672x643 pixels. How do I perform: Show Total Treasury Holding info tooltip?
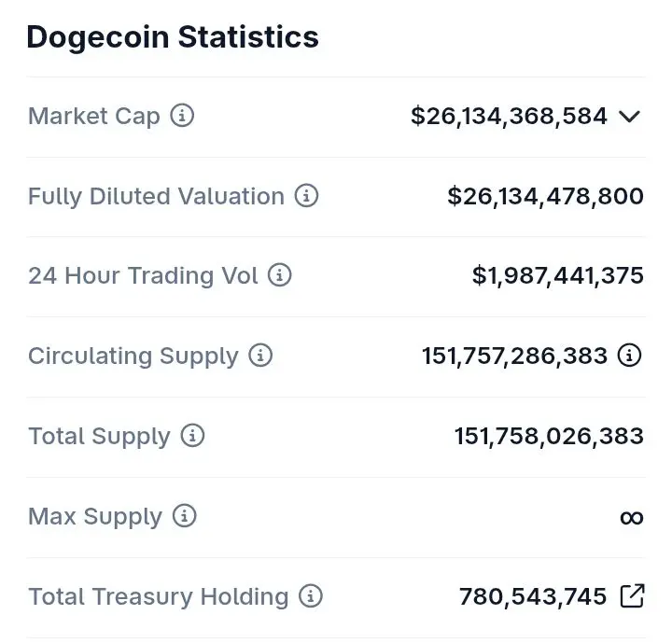pos(311,596)
